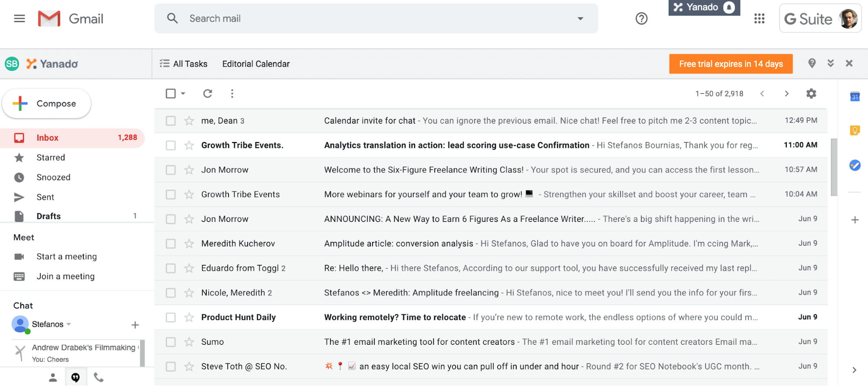Open Andrew Drabek's Filmmaking chat

click(75, 353)
